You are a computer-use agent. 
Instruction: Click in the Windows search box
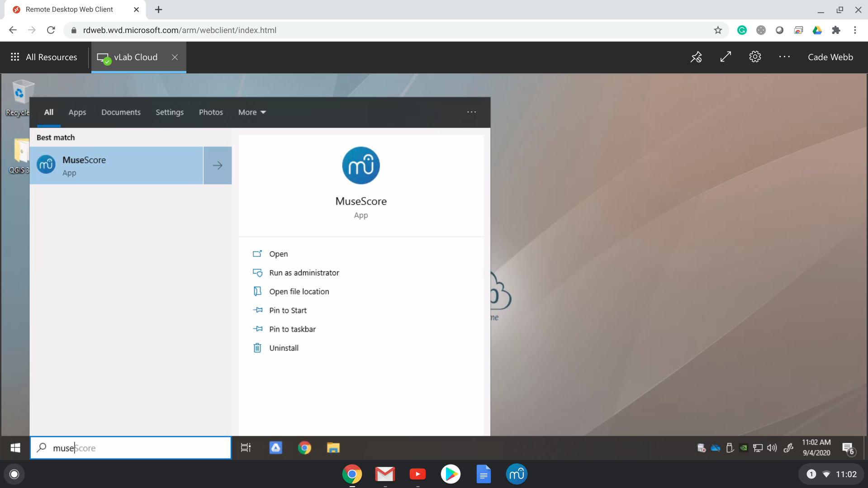point(131,448)
